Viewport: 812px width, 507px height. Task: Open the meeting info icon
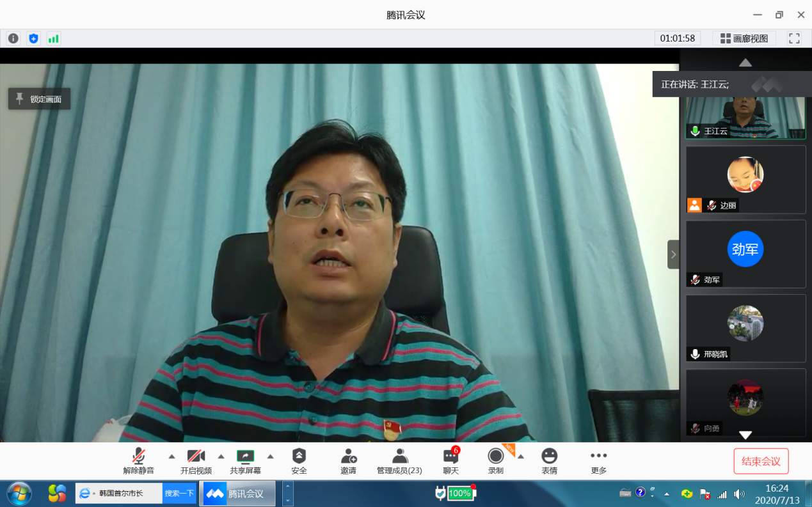tap(13, 38)
